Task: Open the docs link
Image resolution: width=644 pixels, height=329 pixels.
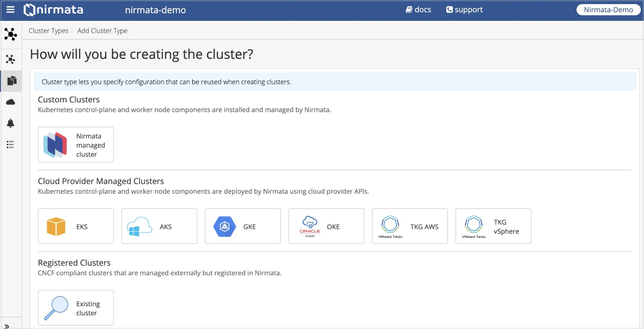Action: click(x=418, y=9)
